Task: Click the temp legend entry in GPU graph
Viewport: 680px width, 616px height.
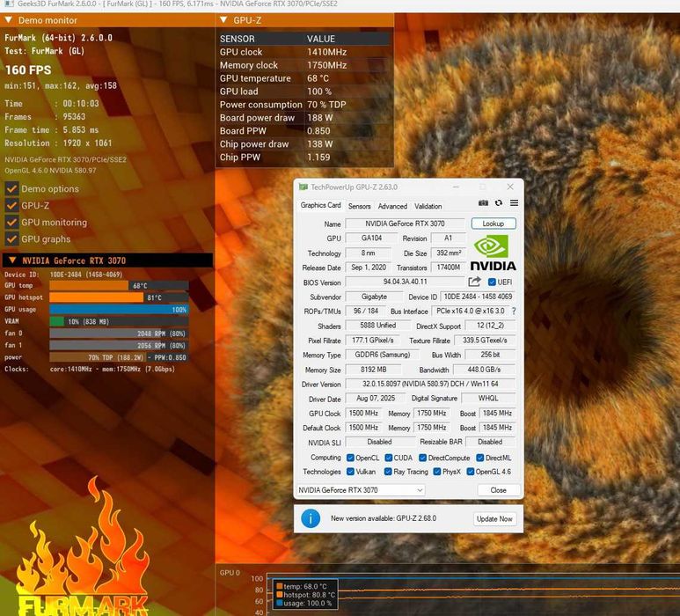Action: click(302, 586)
